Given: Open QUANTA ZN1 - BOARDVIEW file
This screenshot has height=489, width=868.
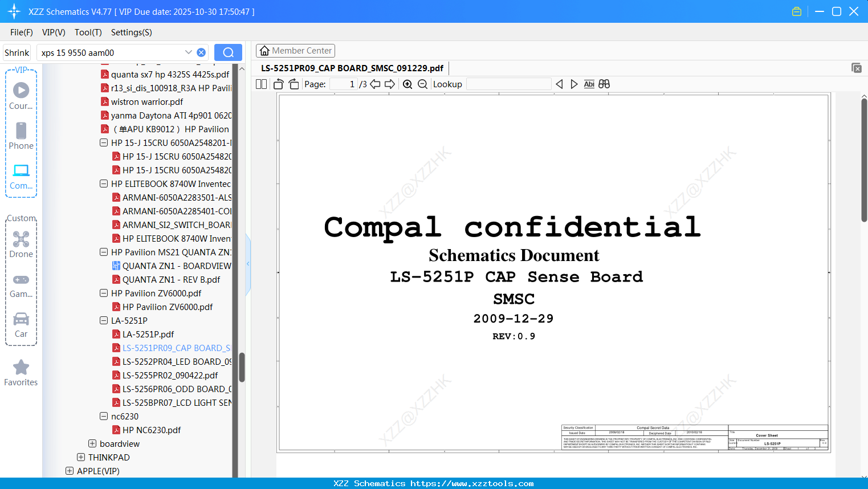Looking at the screenshot, I should click(x=172, y=266).
